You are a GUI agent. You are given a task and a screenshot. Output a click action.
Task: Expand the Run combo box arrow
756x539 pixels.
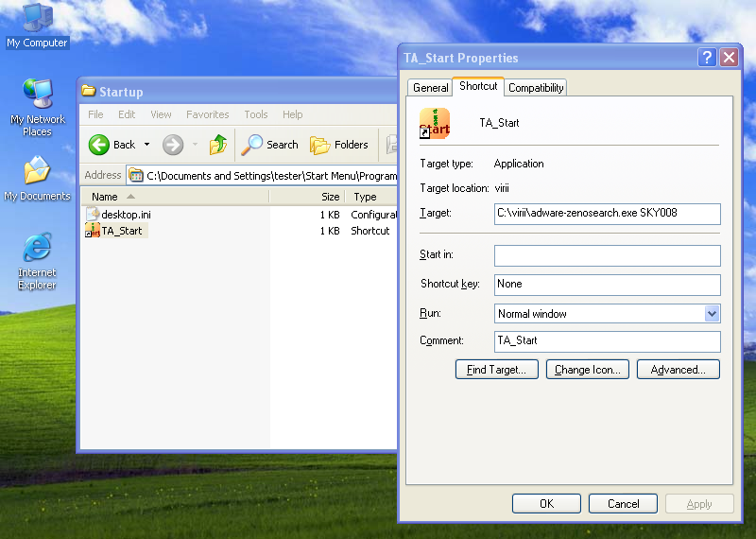tap(712, 314)
